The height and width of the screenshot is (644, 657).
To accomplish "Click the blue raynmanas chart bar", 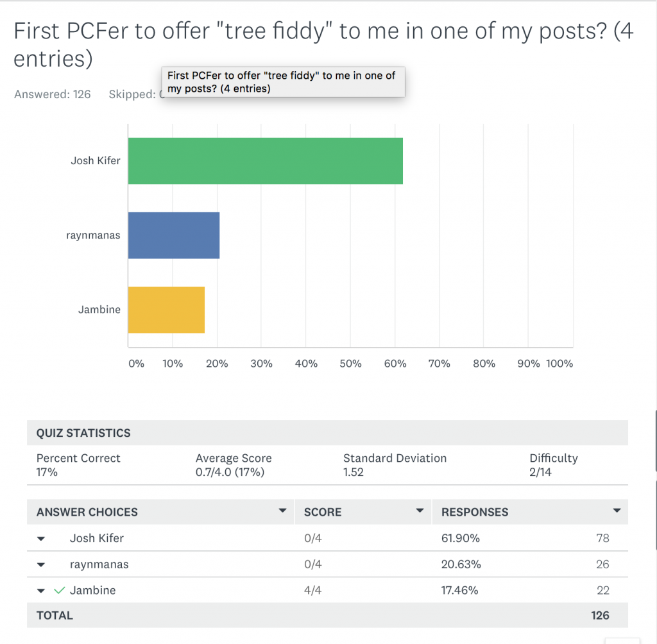I will coord(174,235).
